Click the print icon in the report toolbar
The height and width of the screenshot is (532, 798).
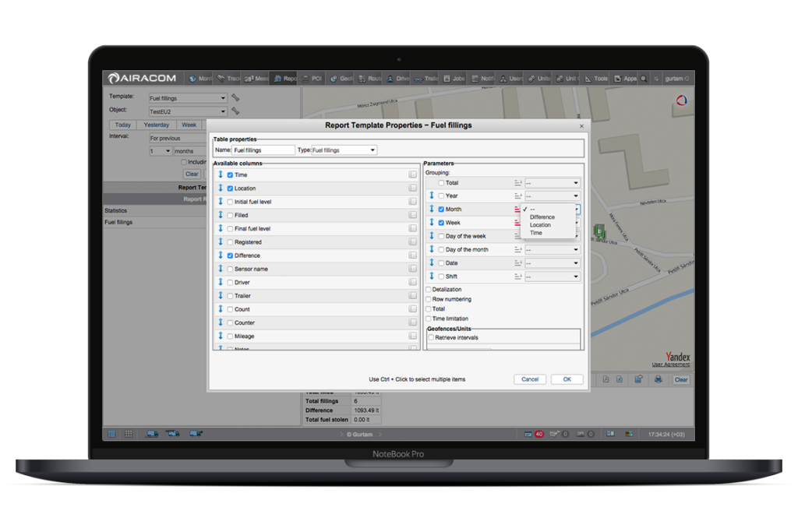pos(659,379)
